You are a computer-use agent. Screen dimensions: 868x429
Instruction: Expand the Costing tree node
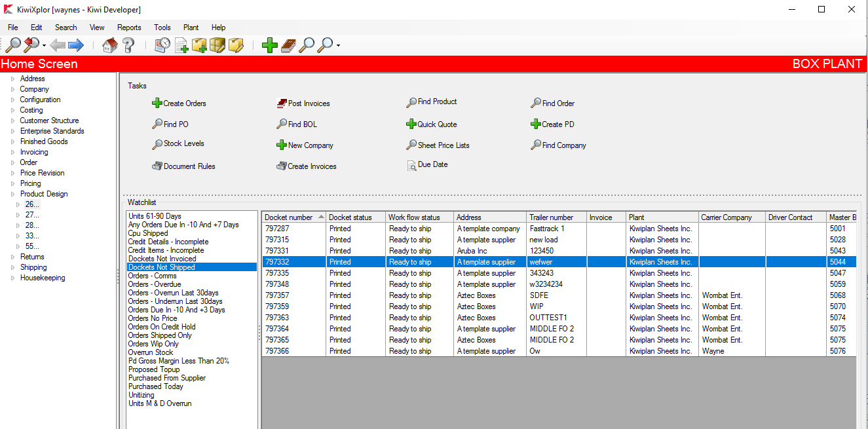coord(12,110)
